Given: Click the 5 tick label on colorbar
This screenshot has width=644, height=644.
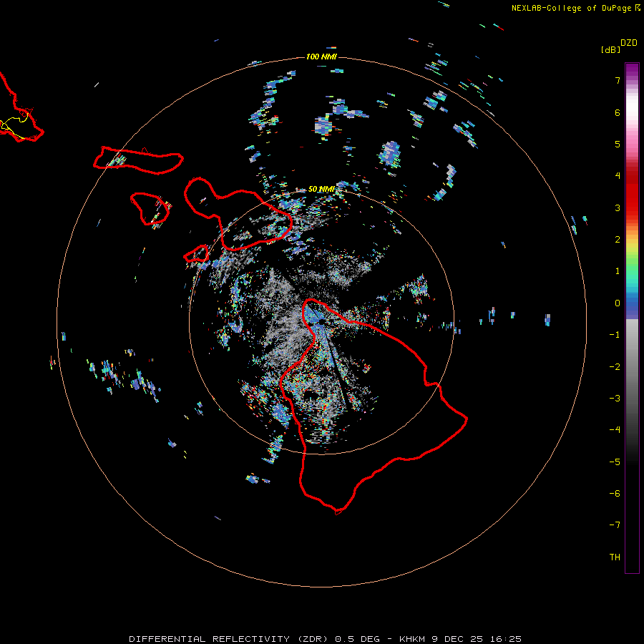Looking at the screenshot, I should (x=618, y=144).
